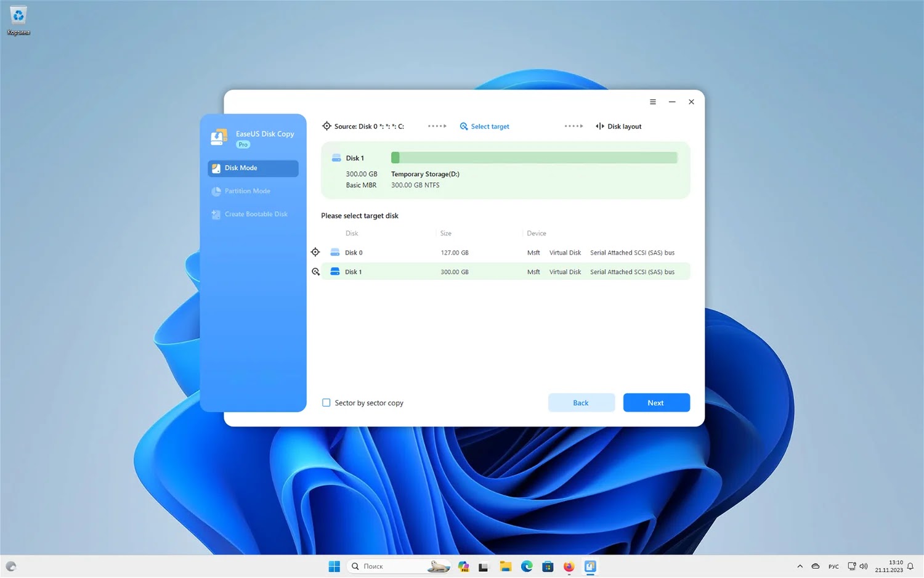
Task: Click the EaseUS Disk Copy logo icon
Action: point(219,137)
